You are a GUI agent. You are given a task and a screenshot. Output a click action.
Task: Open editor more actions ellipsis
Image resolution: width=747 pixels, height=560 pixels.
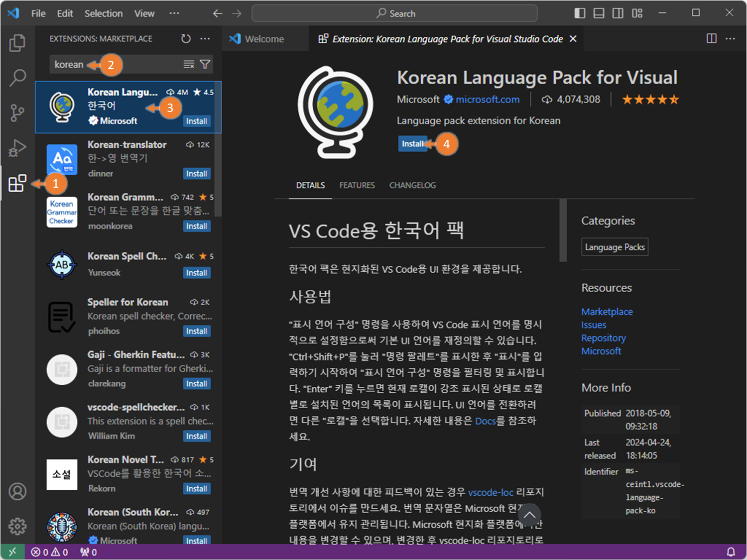(730, 39)
